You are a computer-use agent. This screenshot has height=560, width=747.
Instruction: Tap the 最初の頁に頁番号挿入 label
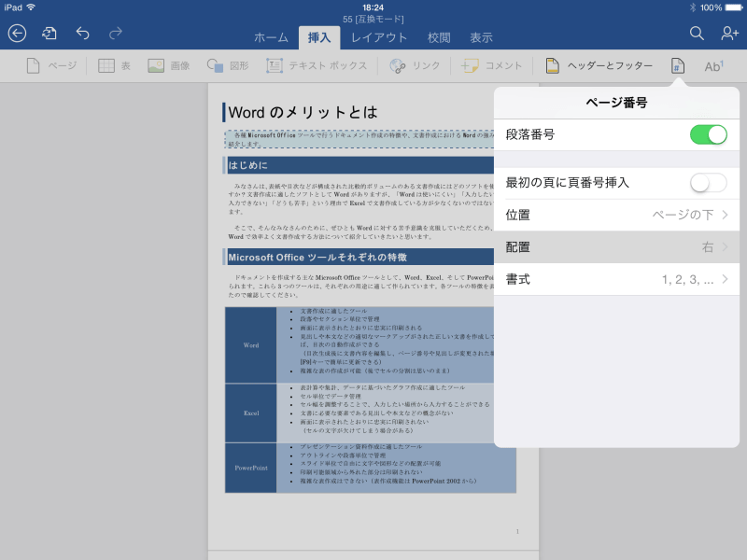pos(568,183)
